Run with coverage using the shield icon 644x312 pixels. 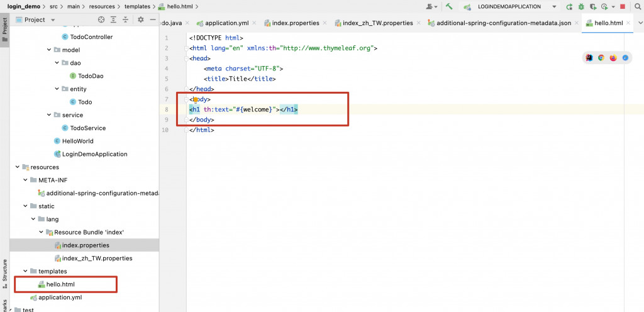592,6
